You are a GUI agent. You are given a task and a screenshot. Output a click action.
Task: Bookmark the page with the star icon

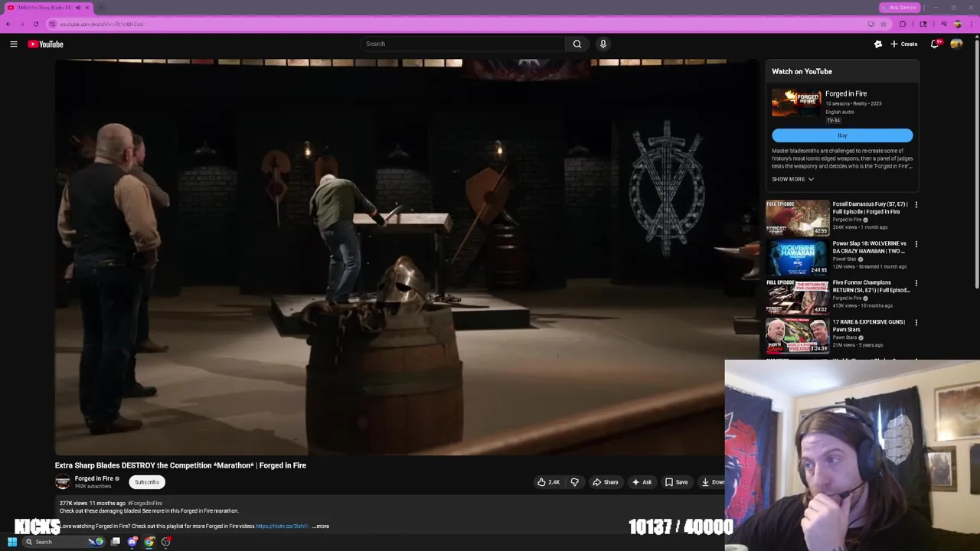click(883, 24)
